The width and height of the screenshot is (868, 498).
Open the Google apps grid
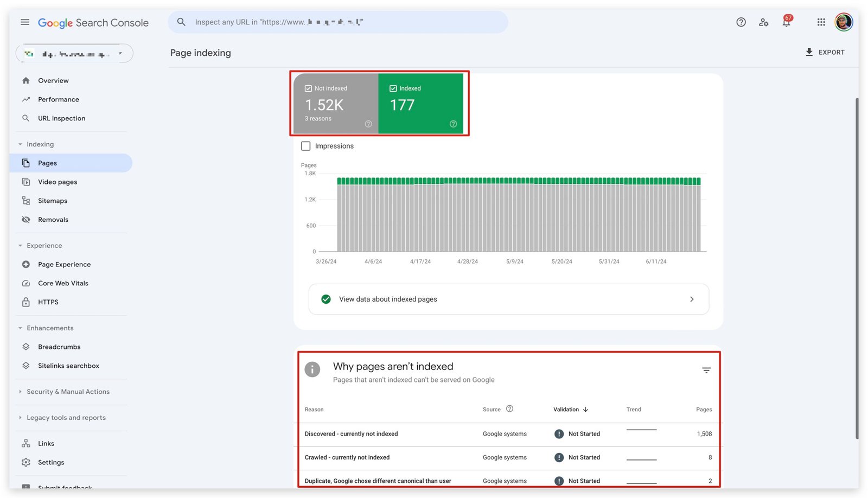(x=821, y=22)
